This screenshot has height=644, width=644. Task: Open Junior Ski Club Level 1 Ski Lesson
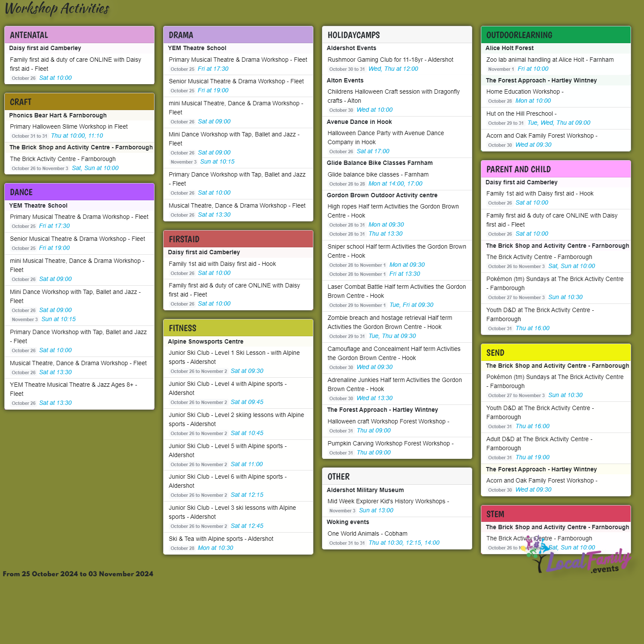(x=234, y=357)
